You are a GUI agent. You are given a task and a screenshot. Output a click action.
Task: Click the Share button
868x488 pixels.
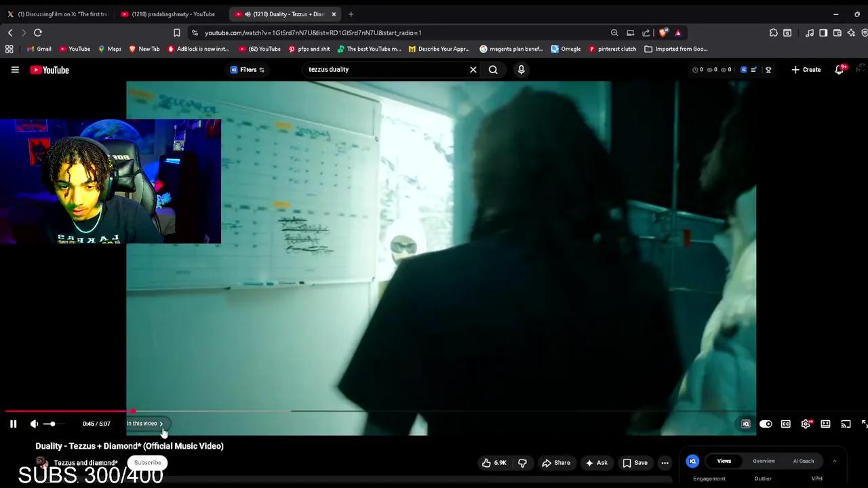coord(555,463)
